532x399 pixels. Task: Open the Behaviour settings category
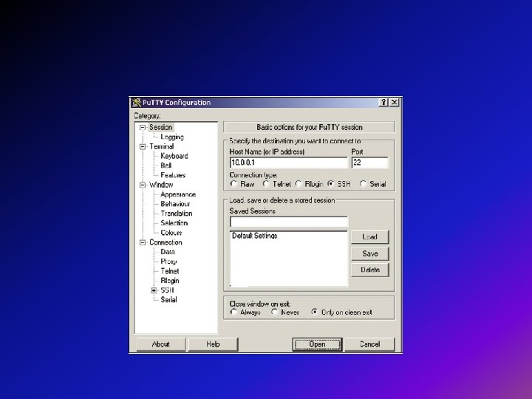click(x=175, y=204)
